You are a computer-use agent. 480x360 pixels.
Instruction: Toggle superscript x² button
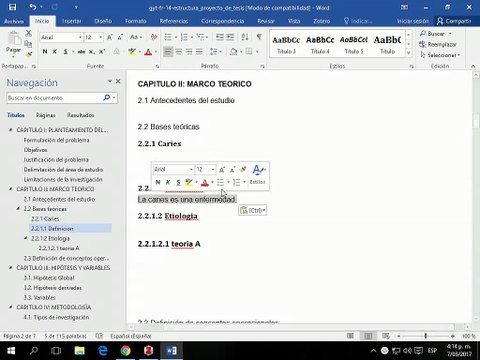point(102,52)
